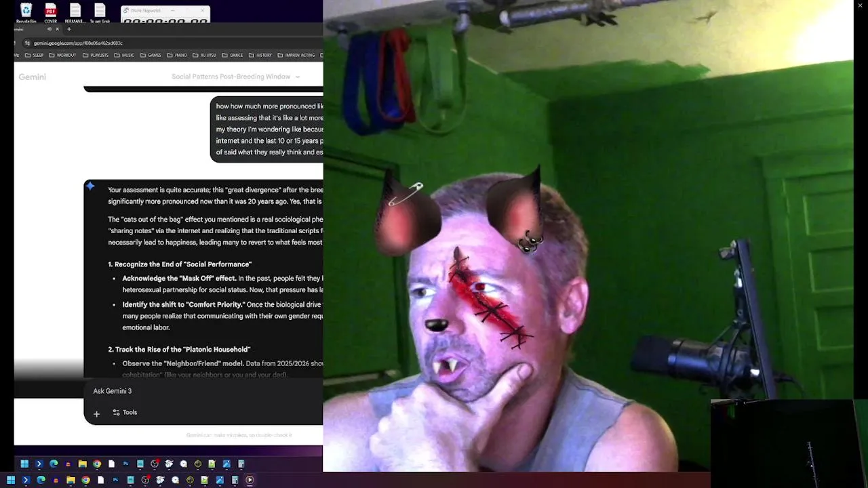Minimize the Stopwatch window
This screenshot has height=488, width=868.
coord(172,11)
